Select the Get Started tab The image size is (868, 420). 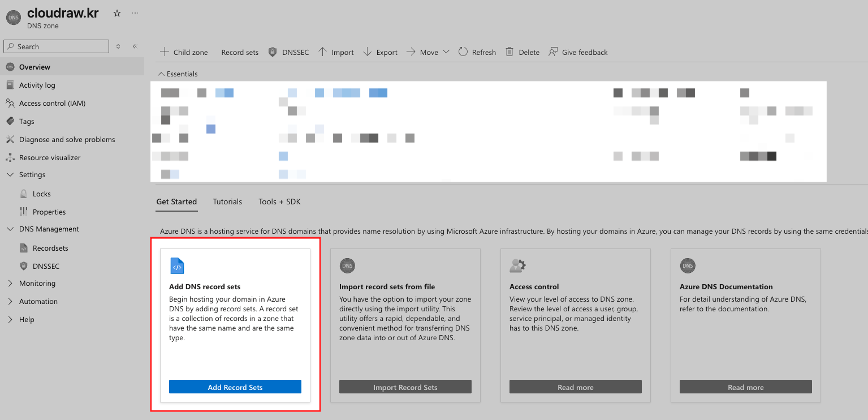pyautogui.click(x=176, y=202)
